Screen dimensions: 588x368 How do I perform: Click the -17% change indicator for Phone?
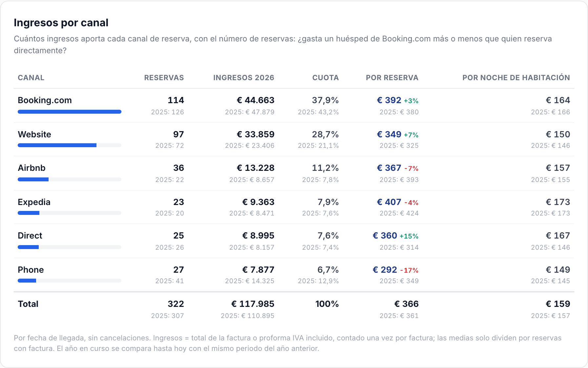coord(409,270)
